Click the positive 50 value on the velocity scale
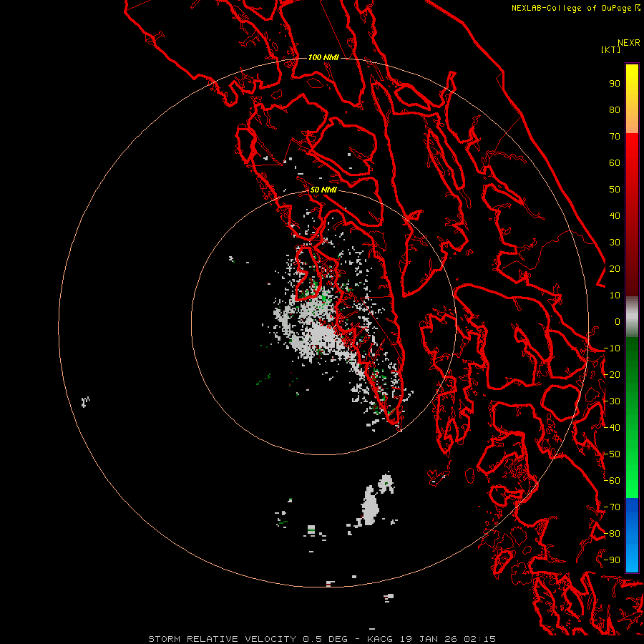Screen dimensions: 644x644 point(615,190)
